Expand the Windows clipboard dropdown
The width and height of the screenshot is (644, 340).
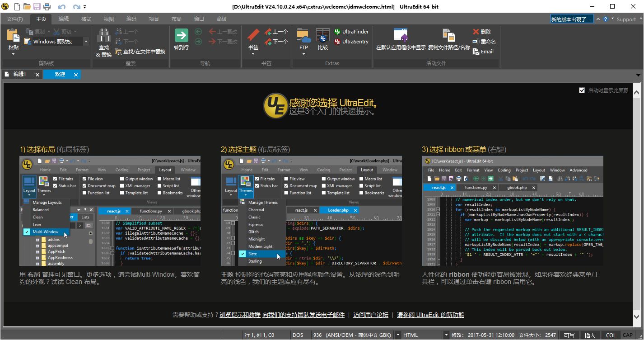(86, 42)
